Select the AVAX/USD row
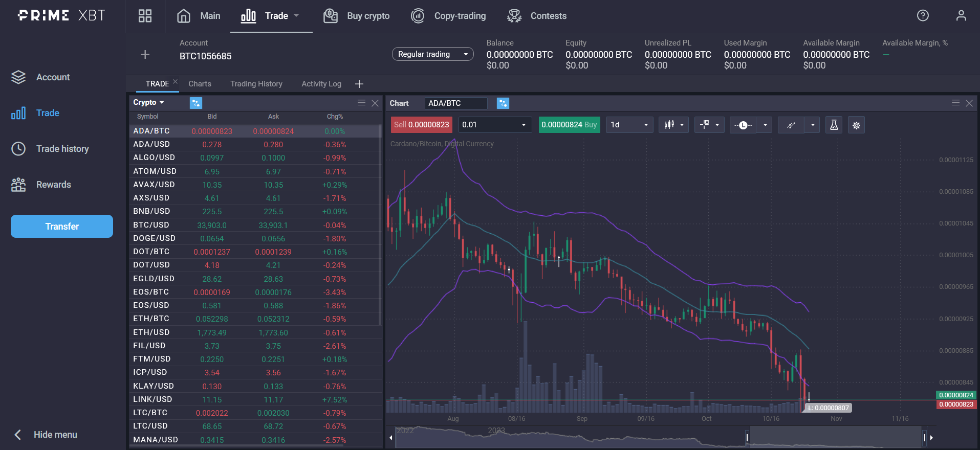 click(x=255, y=185)
